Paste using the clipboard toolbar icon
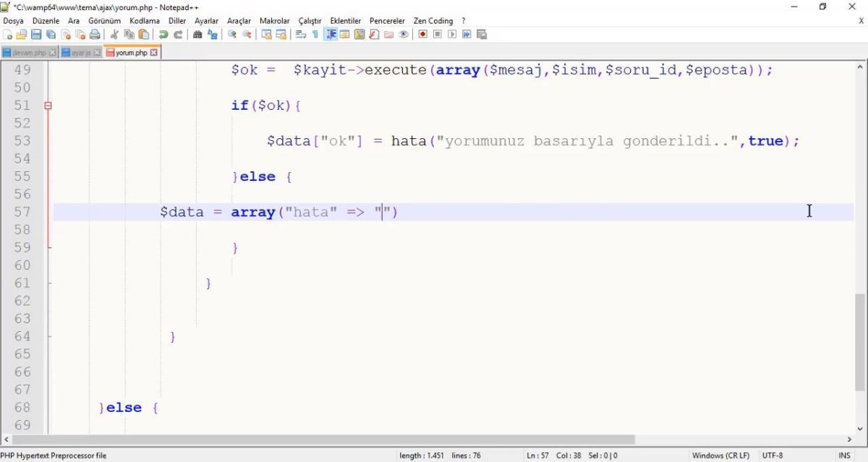 pyautogui.click(x=144, y=34)
